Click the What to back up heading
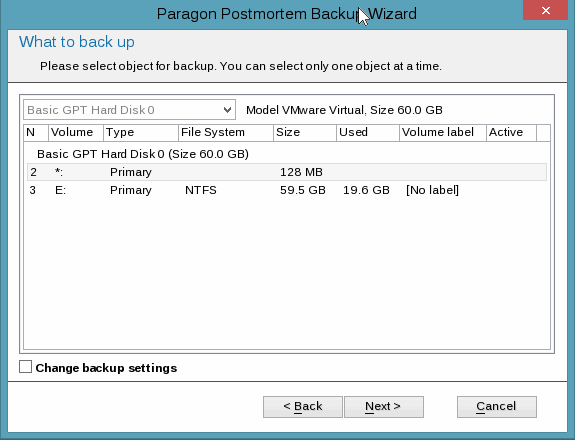 point(77,42)
